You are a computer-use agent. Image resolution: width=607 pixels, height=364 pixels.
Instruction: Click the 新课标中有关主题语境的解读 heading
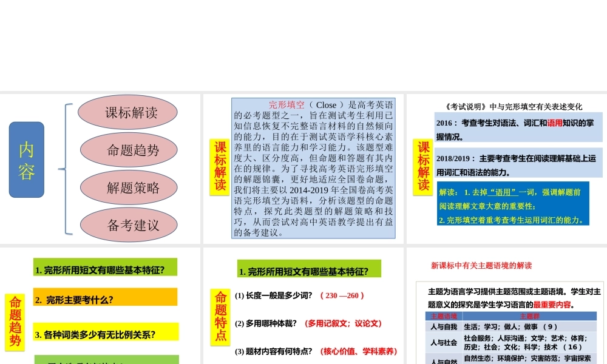(x=481, y=265)
